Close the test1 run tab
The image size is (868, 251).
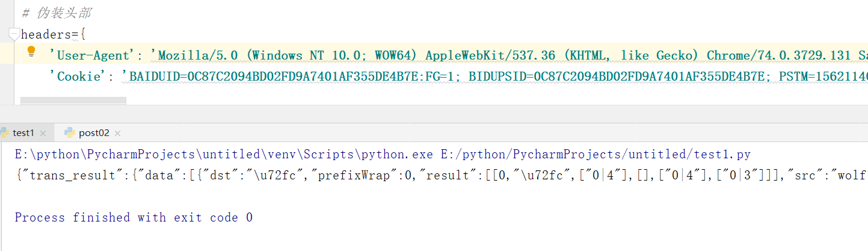43,134
